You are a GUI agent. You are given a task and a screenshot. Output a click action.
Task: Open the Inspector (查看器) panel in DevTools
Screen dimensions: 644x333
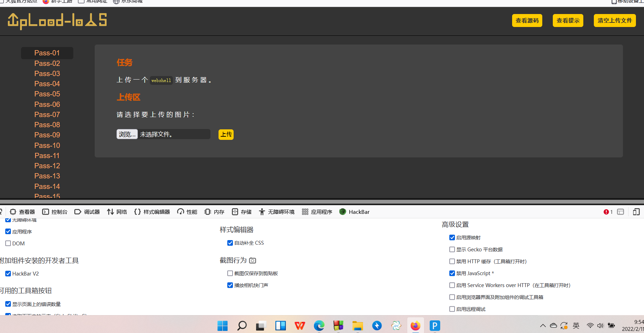pyautogui.click(x=22, y=212)
